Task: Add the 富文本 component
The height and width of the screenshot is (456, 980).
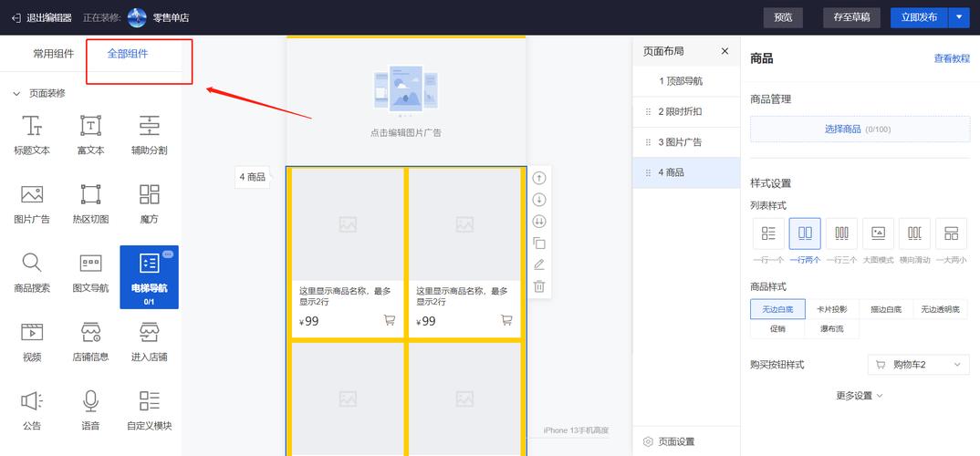Action: [90, 135]
